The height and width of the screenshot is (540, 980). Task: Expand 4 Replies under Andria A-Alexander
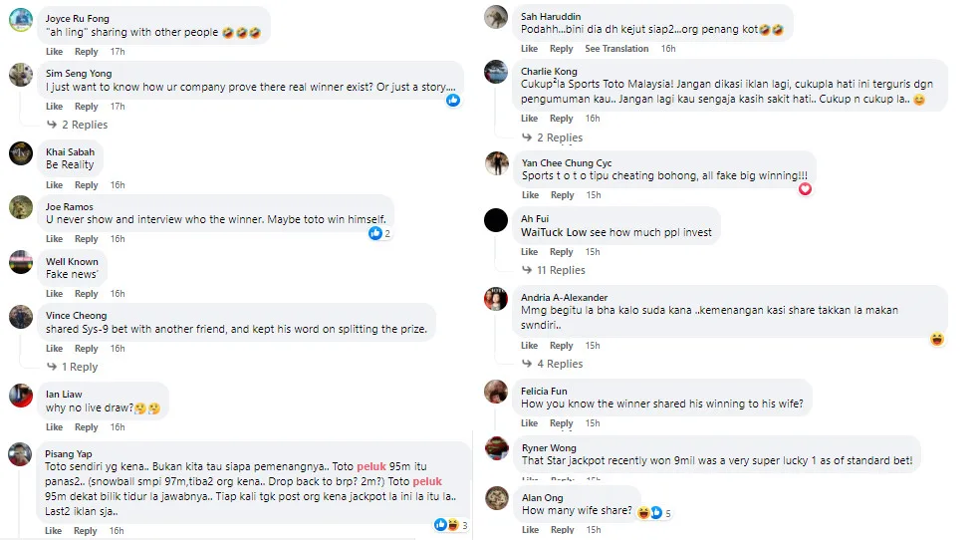(x=560, y=364)
